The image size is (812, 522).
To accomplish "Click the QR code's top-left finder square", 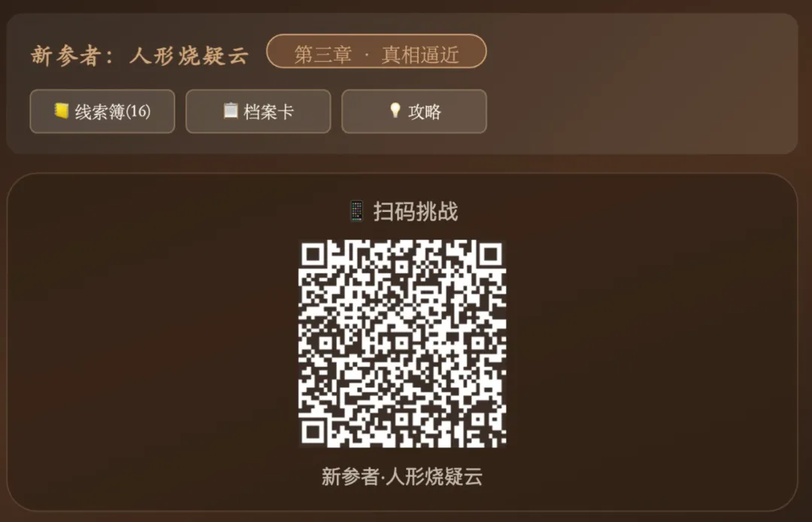I will [313, 254].
